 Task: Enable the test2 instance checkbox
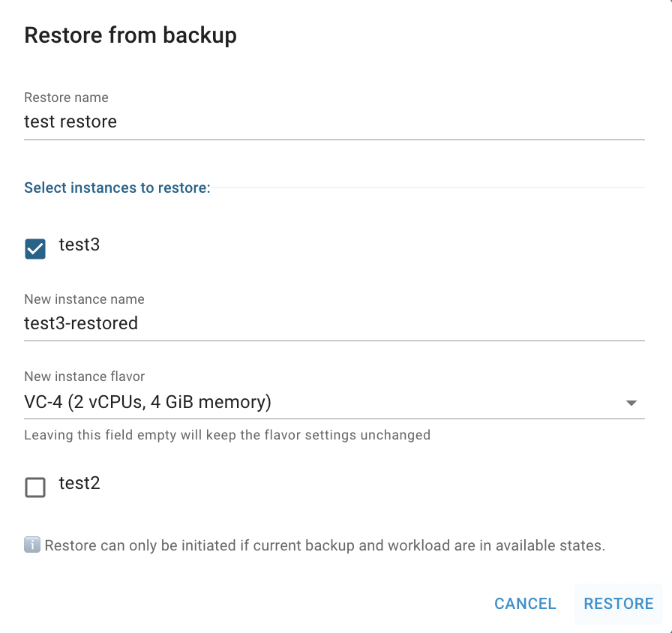tap(35, 487)
